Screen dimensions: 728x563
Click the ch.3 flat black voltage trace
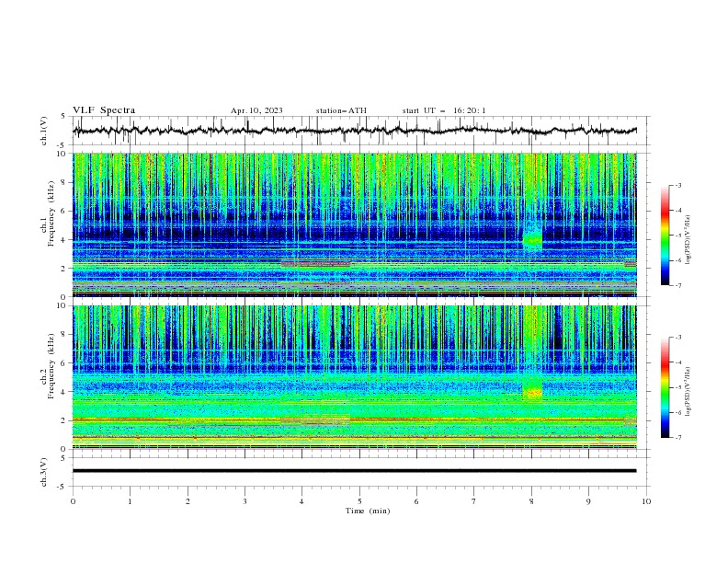point(354,471)
